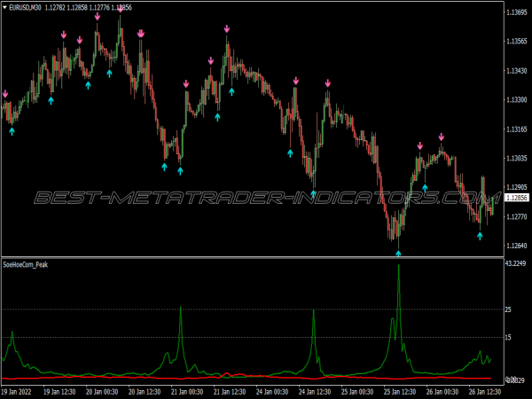Click the 1.13165 price level label
The width and height of the screenshot is (532, 399).
pos(516,129)
